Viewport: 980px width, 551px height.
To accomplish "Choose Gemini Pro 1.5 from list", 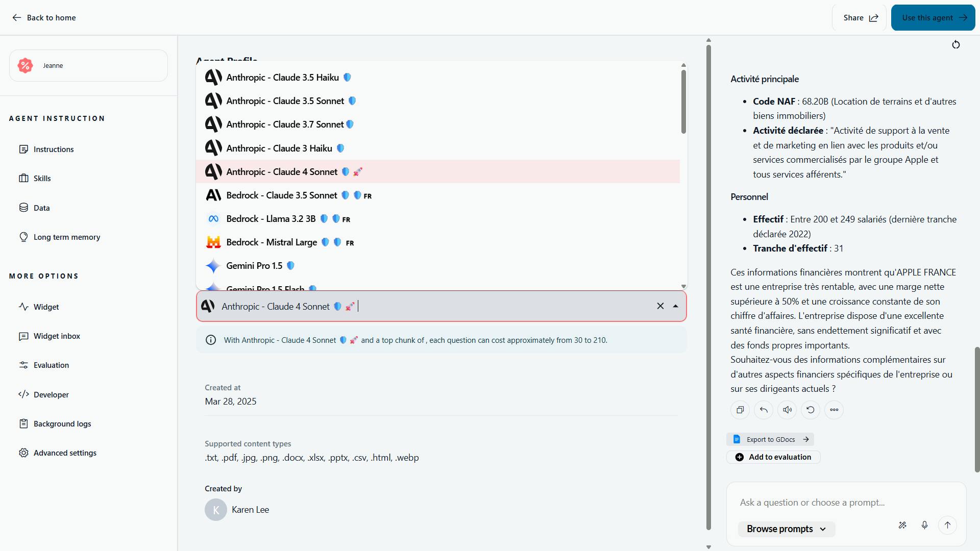I will point(254,266).
